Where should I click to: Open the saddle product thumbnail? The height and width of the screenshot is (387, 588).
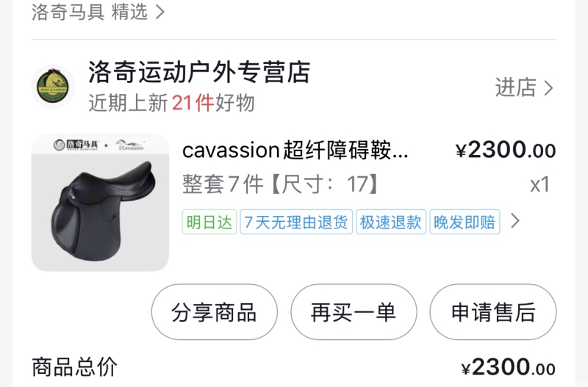100,203
